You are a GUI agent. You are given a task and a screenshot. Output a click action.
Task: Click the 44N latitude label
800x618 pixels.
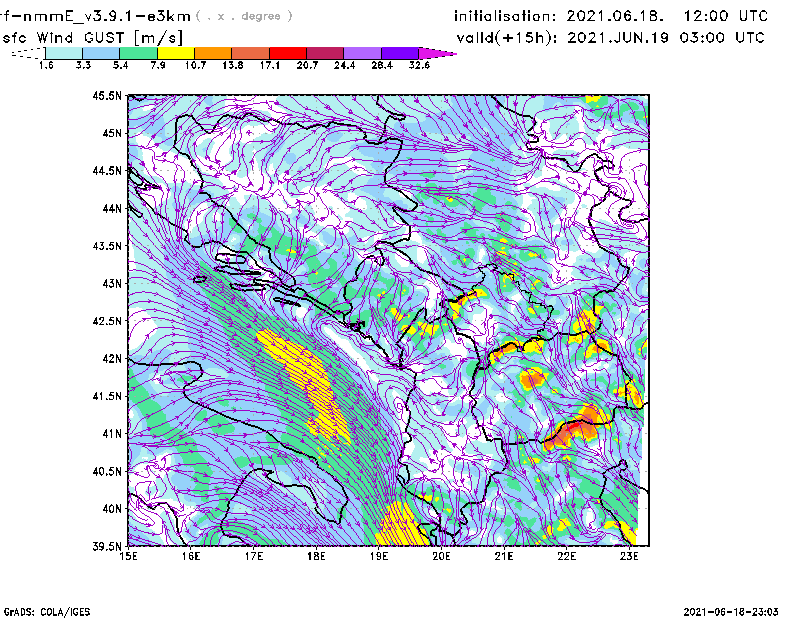[x=112, y=208]
